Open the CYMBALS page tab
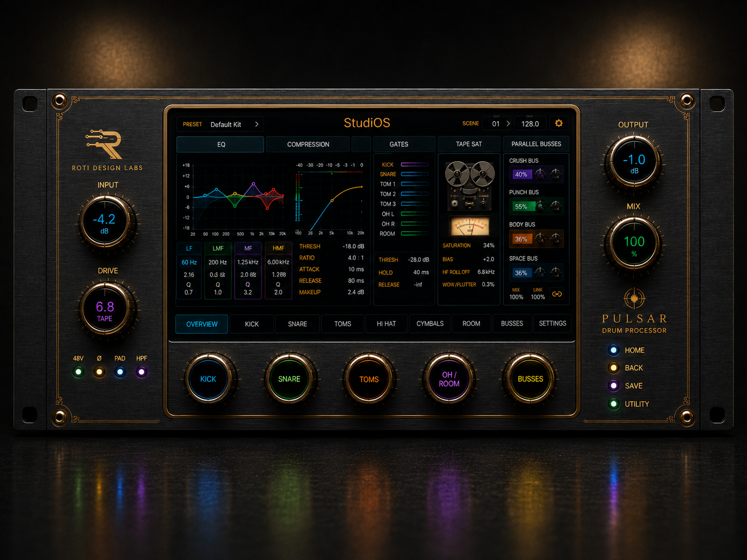 [430, 324]
